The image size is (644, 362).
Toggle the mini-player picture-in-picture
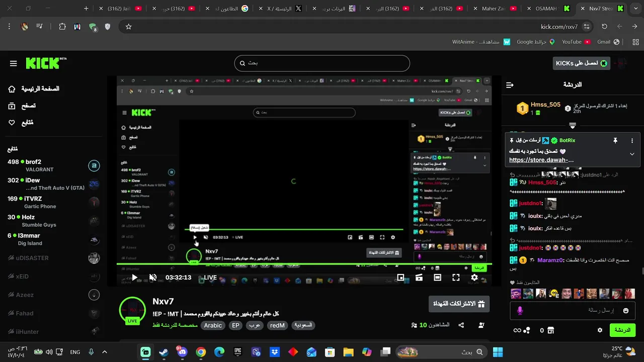[x=400, y=278]
